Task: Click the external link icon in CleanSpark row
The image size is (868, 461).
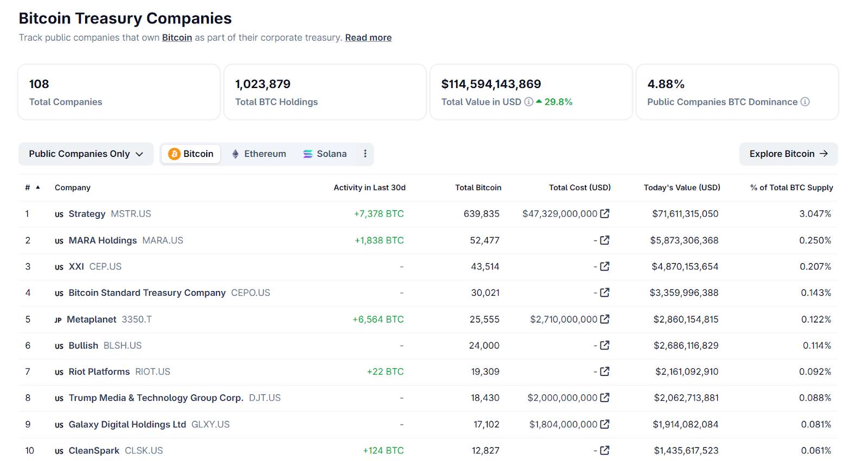Action: 604,451
